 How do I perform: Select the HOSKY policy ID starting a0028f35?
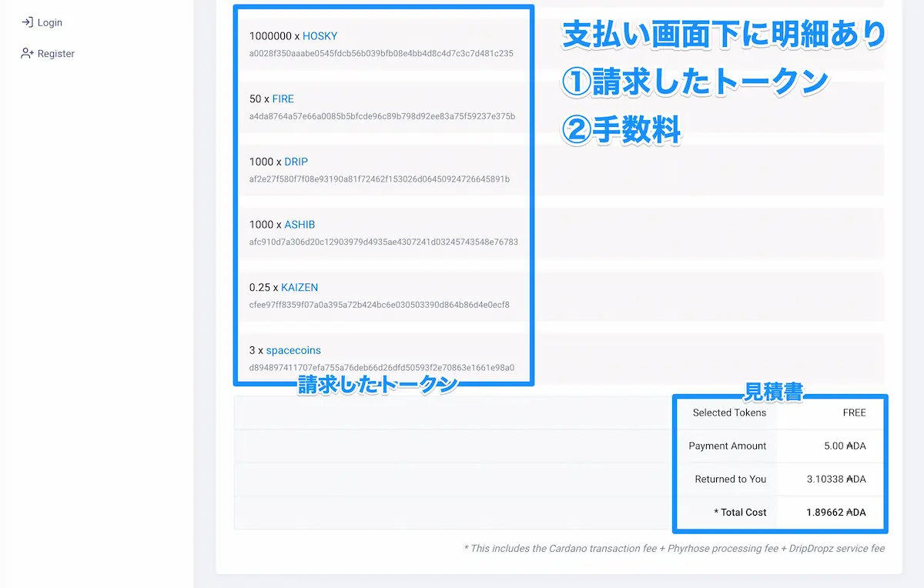pyautogui.click(x=381, y=54)
